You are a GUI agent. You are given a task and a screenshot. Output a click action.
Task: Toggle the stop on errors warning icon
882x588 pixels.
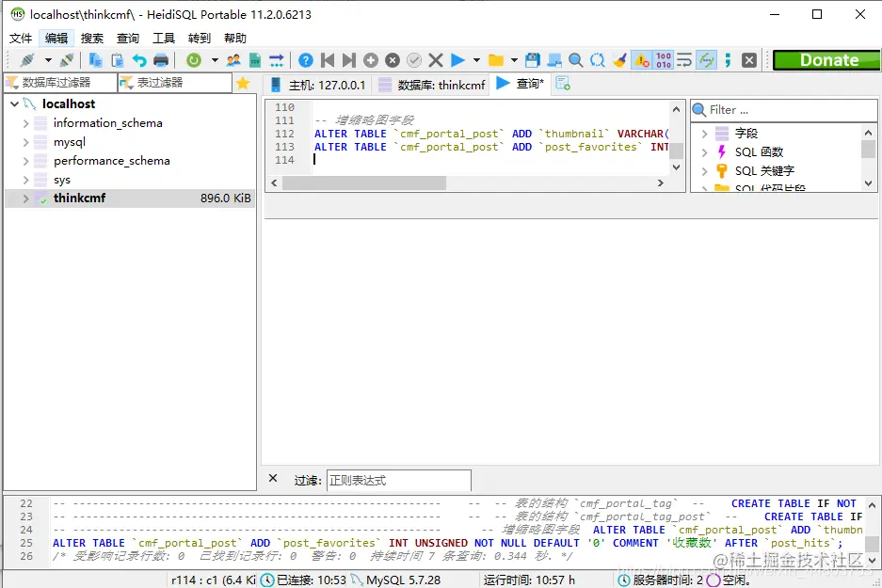[641, 59]
